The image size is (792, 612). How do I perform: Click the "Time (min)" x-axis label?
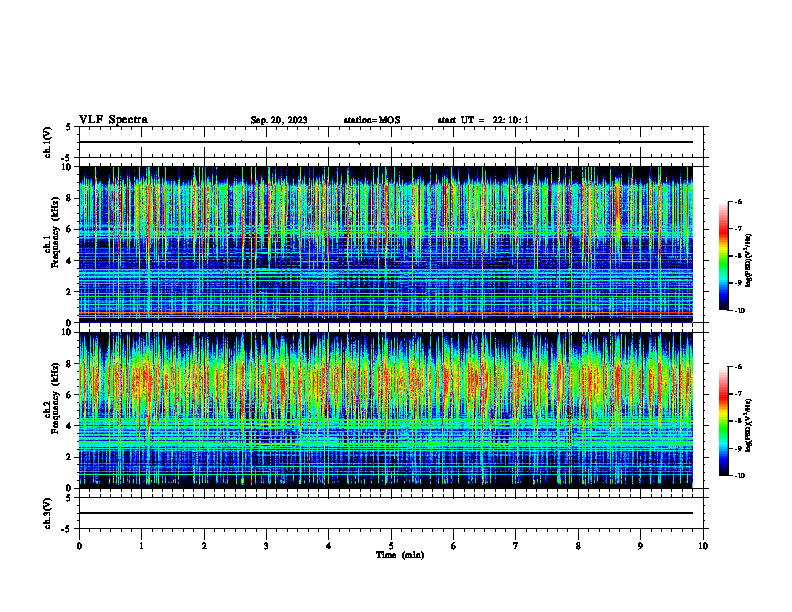[x=400, y=555]
